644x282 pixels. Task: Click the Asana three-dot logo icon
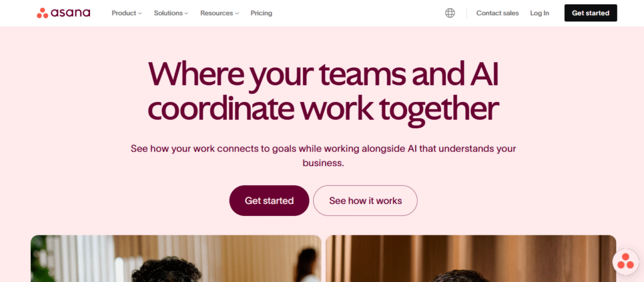[43, 13]
